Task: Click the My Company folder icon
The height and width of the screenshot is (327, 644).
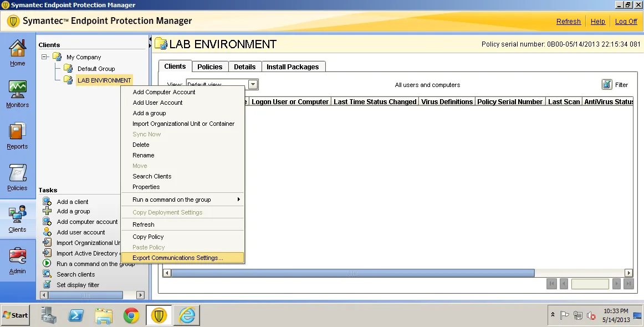Action: [57, 57]
